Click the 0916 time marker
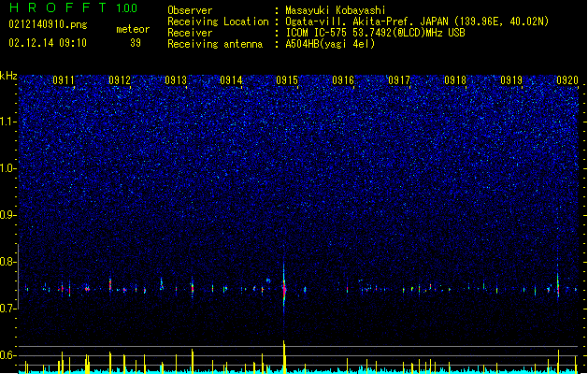The height and width of the screenshot is (374, 588). coord(343,80)
